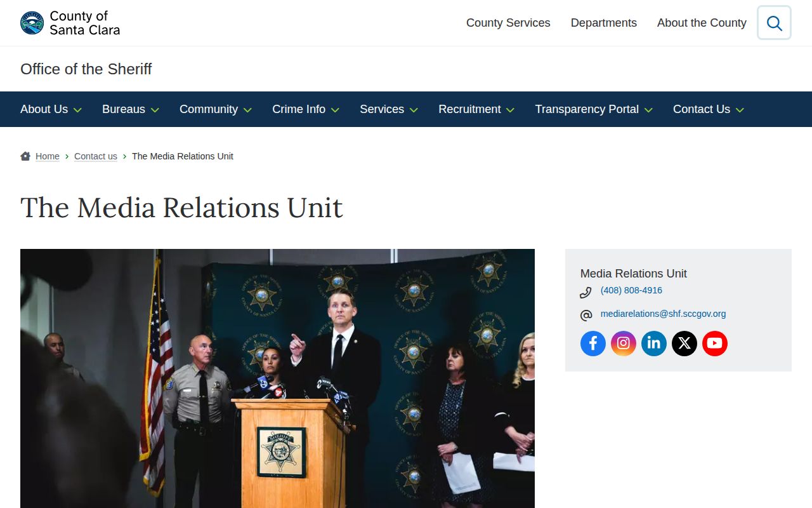Expand the Transparency Portal menu
This screenshot has width=812, height=508.
click(x=594, y=109)
